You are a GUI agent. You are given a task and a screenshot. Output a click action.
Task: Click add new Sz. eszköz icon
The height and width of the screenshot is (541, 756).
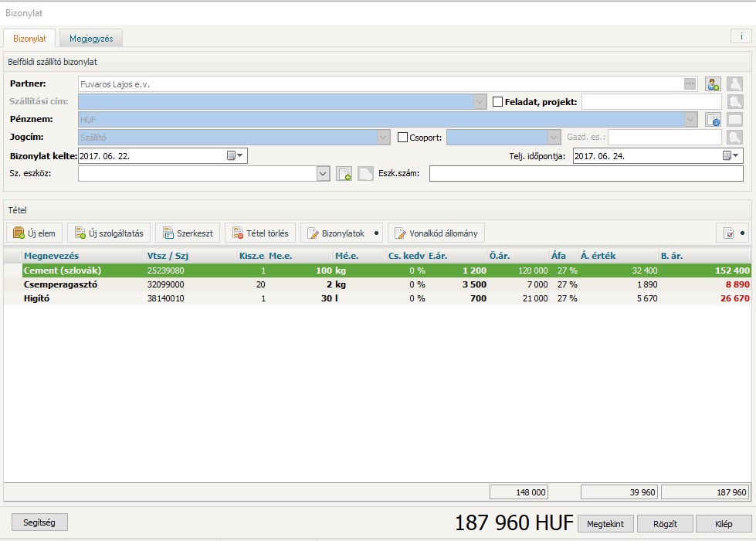pos(344,174)
